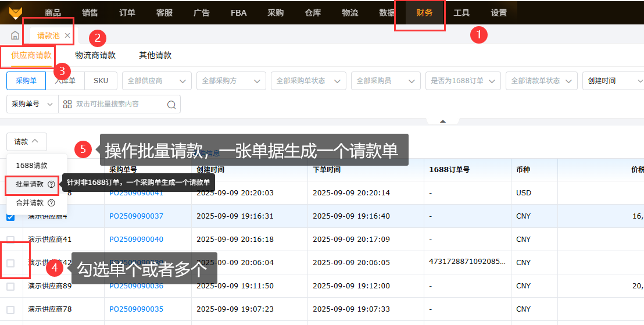Click the batch search input field
The height and width of the screenshot is (325, 644).
tap(116, 104)
